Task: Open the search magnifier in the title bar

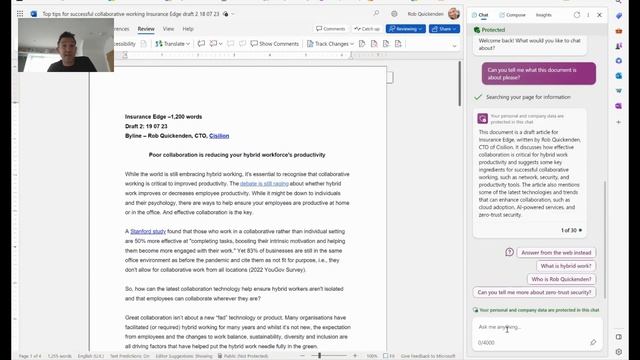Action: tap(376, 13)
